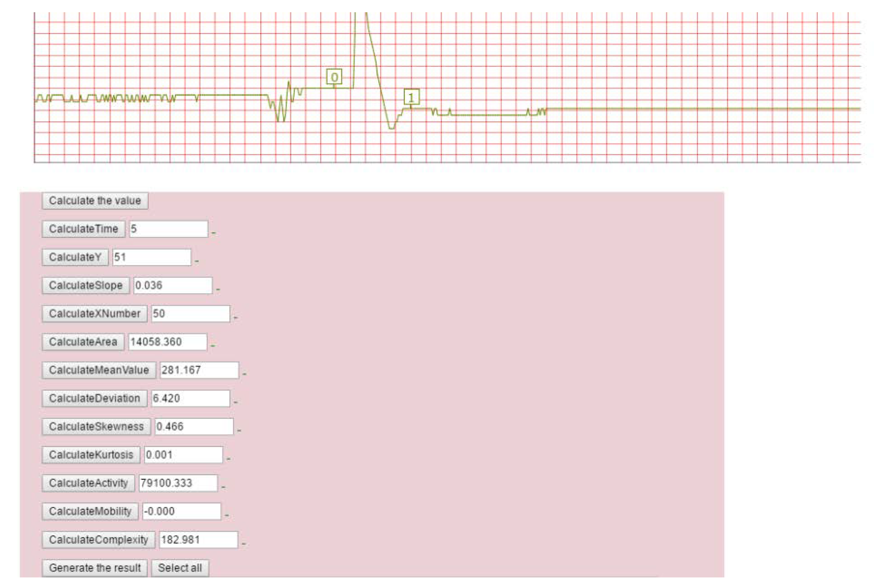Select waveform marker labeled 0
The image size is (879, 588).
click(x=334, y=77)
